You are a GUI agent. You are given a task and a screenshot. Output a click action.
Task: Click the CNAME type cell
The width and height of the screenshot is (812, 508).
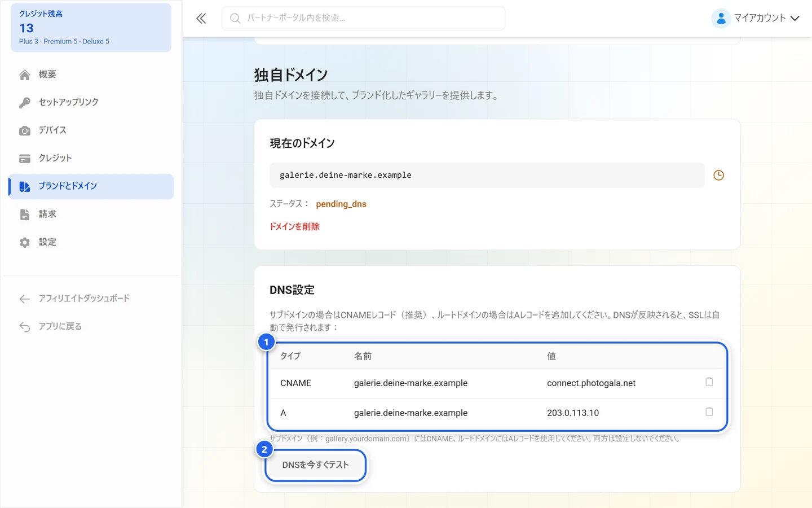(295, 383)
